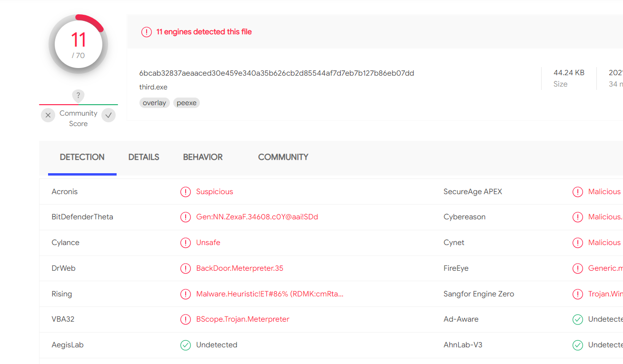The height and width of the screenshot is (364, 623).
Task: Click the alert icon beside '11 engines detected this file'
Action: coord(147,32)
